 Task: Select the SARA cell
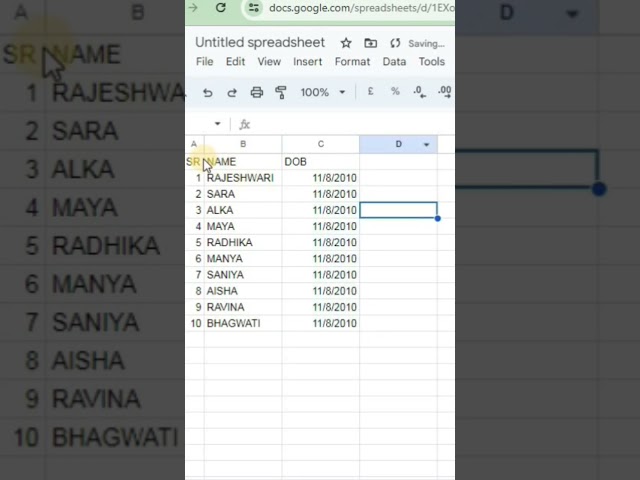(x=243, y=194)
